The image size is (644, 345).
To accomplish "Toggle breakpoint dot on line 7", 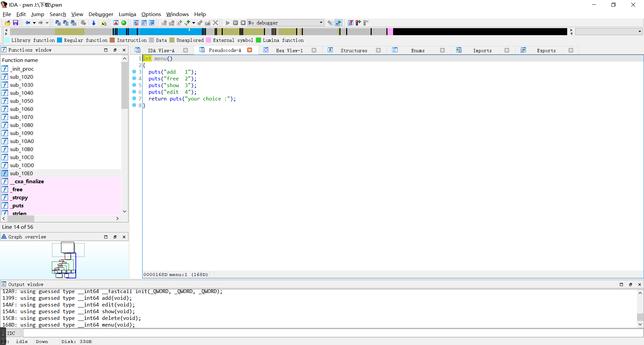I will pos(134,98).
